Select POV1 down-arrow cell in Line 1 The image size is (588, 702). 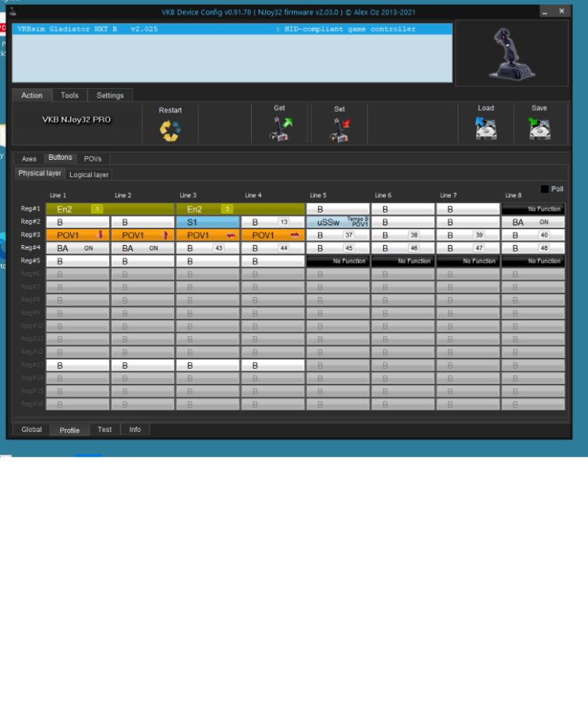pos(77,235)
